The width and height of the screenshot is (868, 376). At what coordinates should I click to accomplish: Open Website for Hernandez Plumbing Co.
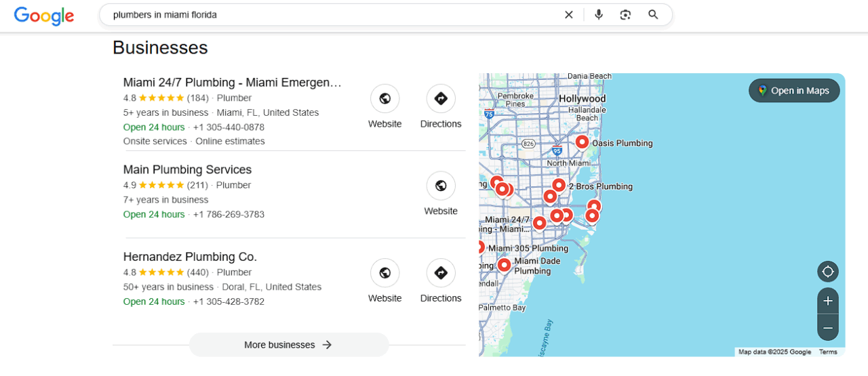point(384,280)
